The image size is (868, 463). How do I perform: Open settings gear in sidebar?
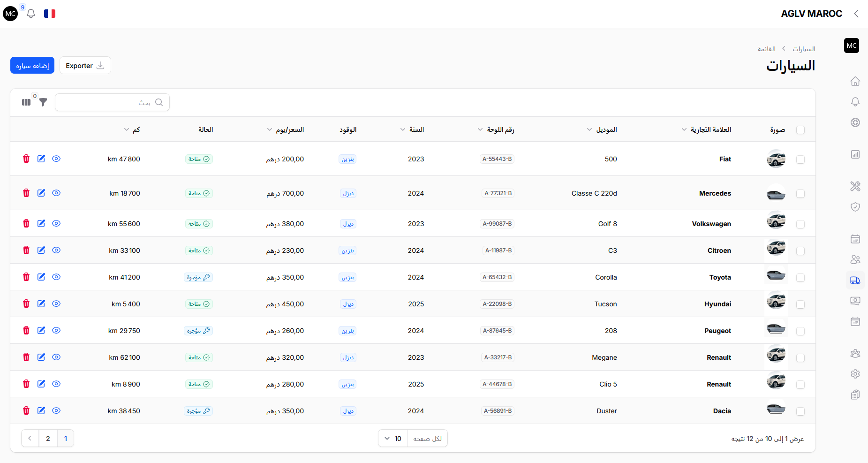click(x=855, y=374)
